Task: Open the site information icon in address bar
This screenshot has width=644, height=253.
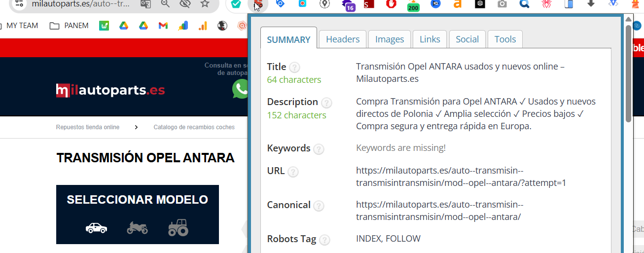Action: point(18,4)
